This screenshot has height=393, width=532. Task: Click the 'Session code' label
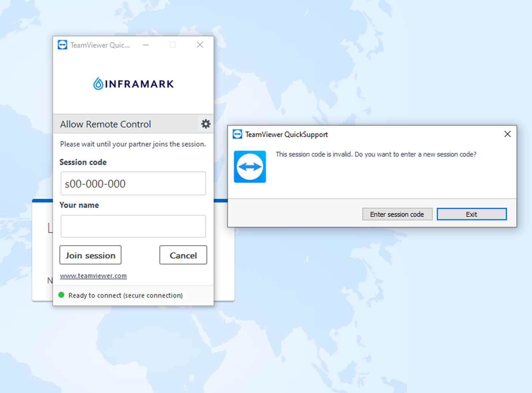pyautogui.click(x=83, y=162)
